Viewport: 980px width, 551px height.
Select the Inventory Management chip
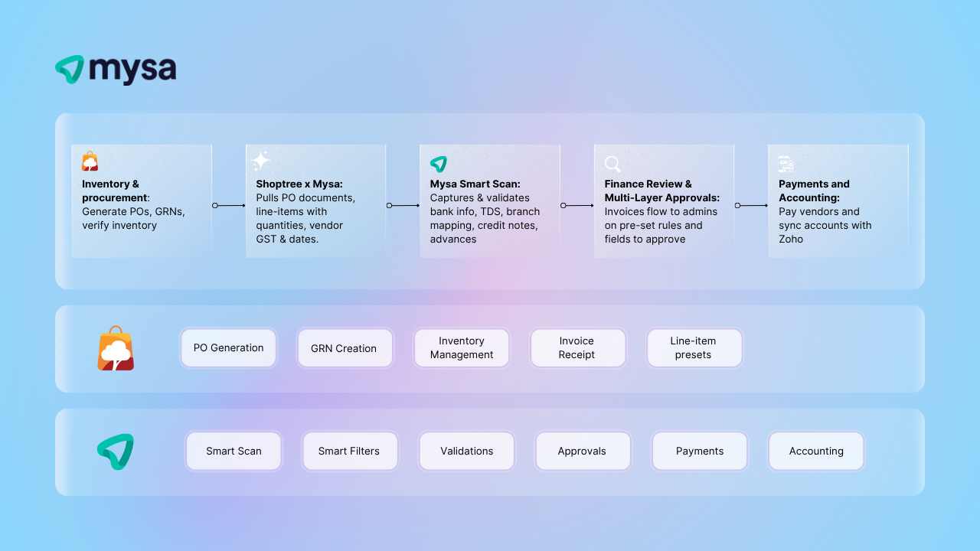pos(462,347)
